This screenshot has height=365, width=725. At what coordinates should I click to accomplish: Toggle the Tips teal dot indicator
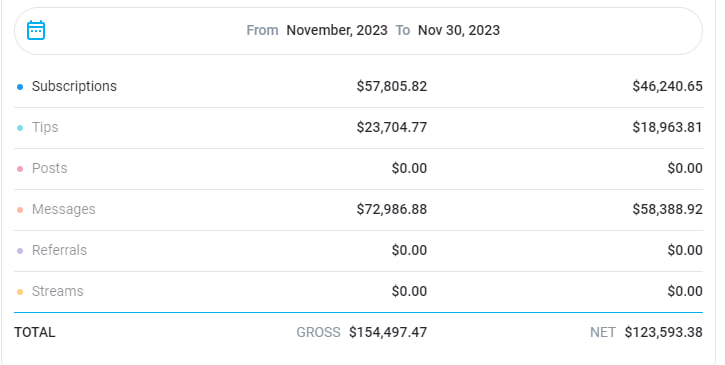point(20,128)
